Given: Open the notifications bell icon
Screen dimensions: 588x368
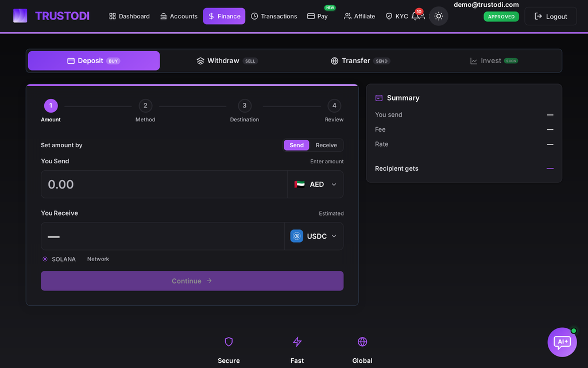Looking at the screenshot, I should coord(415,16).
